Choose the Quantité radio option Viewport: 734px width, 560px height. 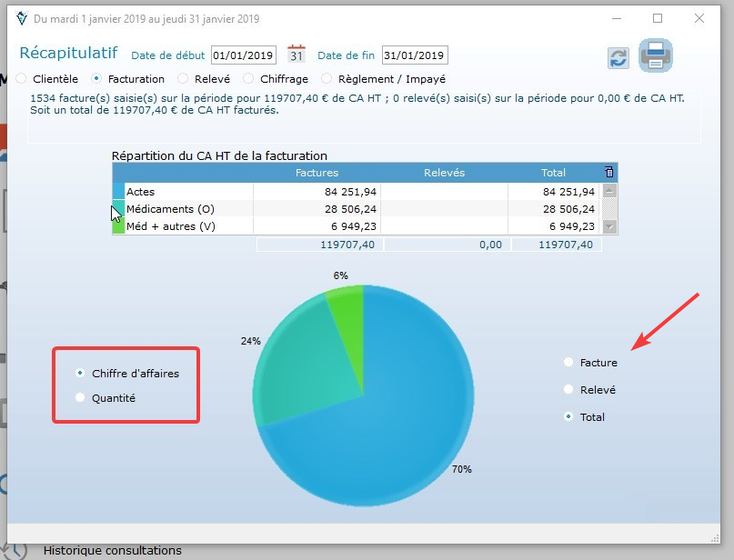coord(80,397)
